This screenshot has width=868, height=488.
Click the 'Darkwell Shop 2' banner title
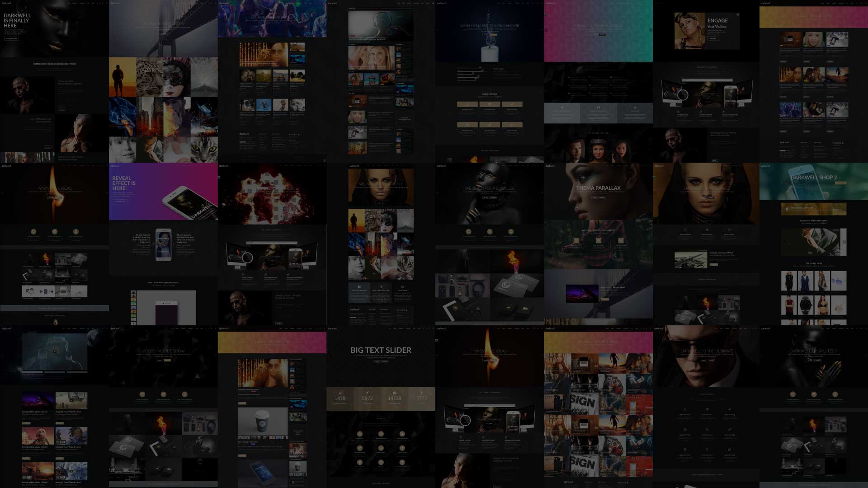[x=814, y=178]
